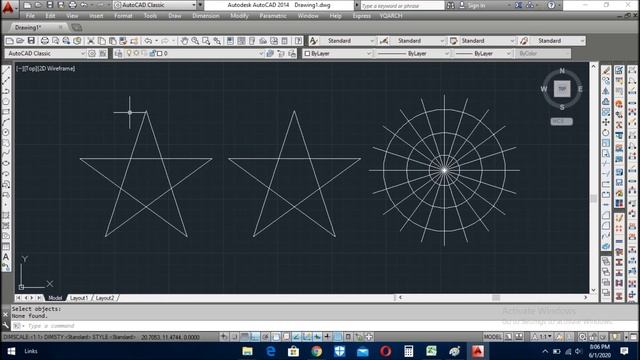The height and width of the screenshot is (360, 640).
Task: Click the 2D Wireframe visual style label
Action: pyautogui.click(x=56, y=69)
